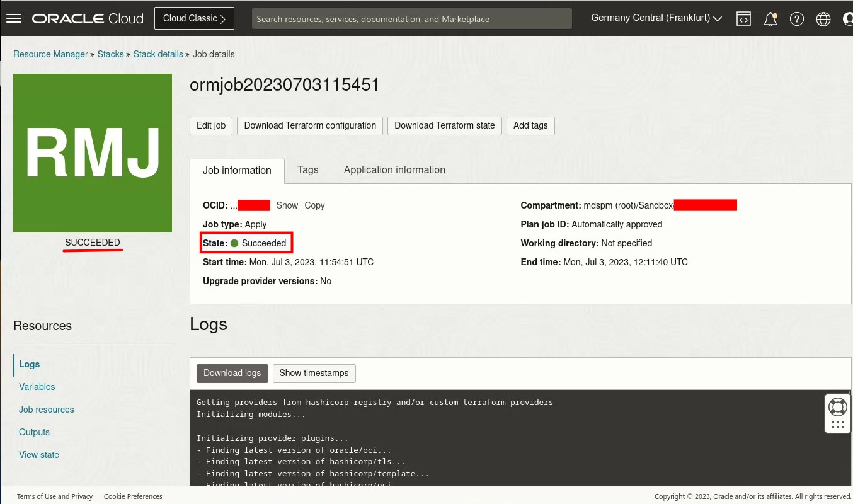853x504 pixels.
Task: Click the 'Working directory: Not specified' text
Action: (587, 243)
